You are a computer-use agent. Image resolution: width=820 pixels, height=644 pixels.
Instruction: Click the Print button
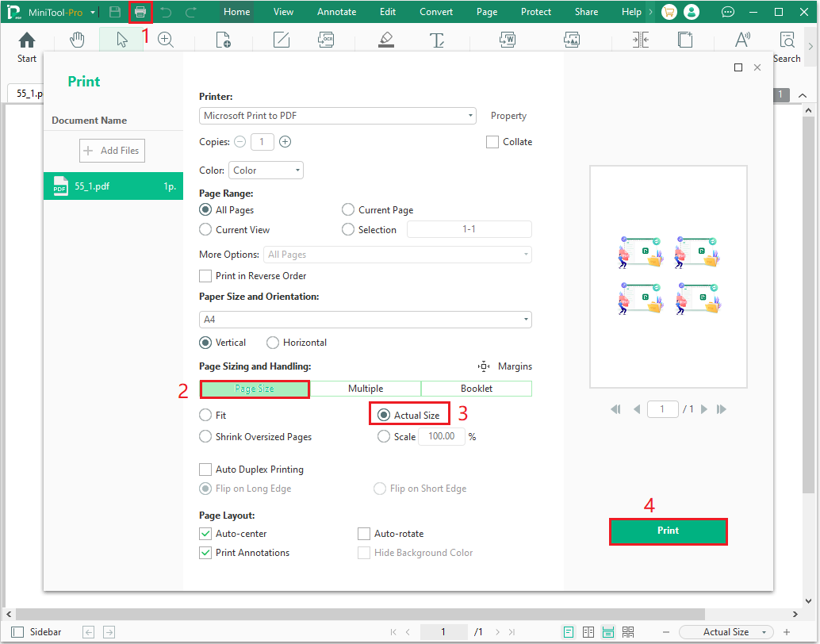668,531
